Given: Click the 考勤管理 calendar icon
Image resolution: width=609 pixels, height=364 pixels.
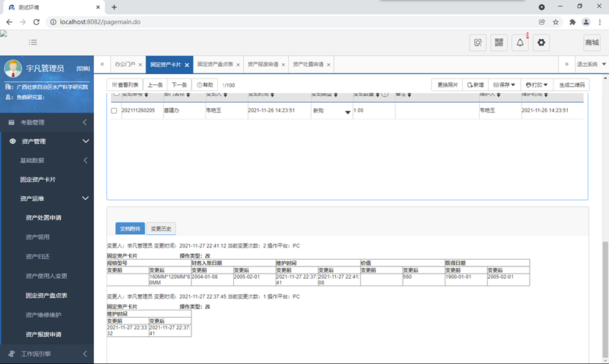Looking at the screenshot, I should 11,123.
